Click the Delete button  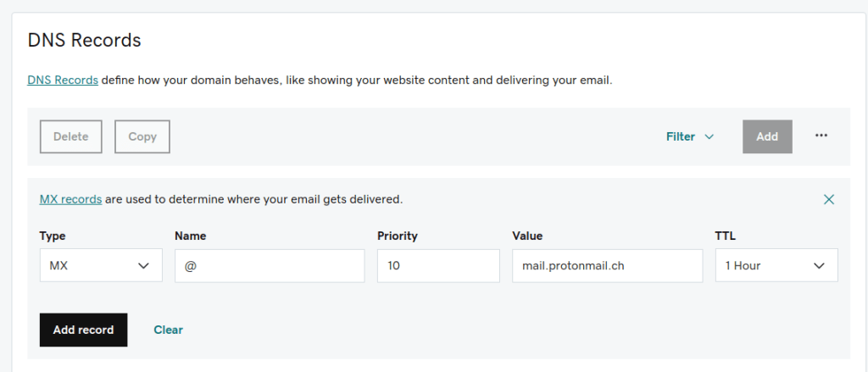tap(70, 136)
